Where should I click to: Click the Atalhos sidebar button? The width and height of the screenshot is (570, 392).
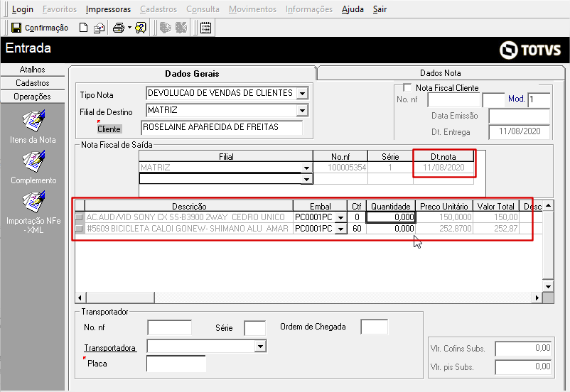coord(33,70)
